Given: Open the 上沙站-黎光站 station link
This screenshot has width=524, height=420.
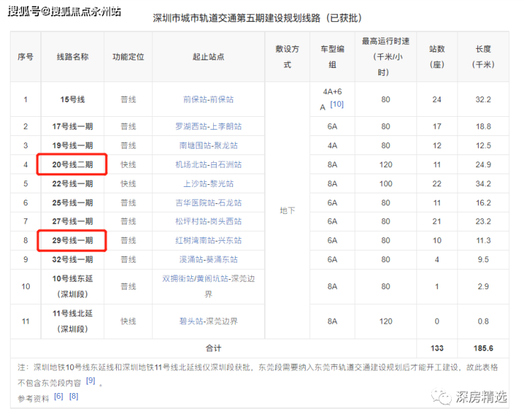Looking at the screenshot, I should [x=208, y=184].
